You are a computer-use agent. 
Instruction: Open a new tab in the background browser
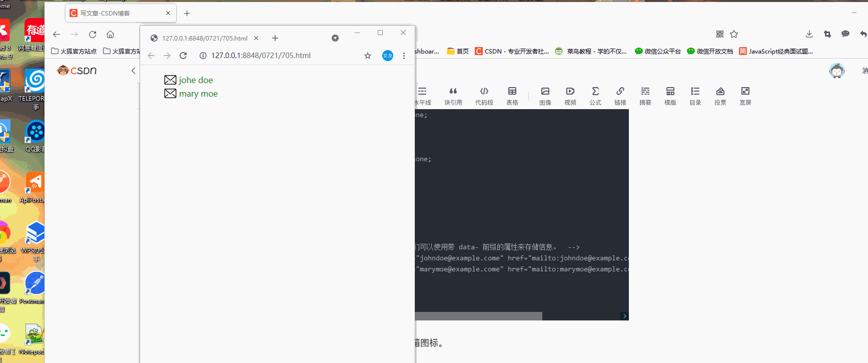click(x=187, y=14)
